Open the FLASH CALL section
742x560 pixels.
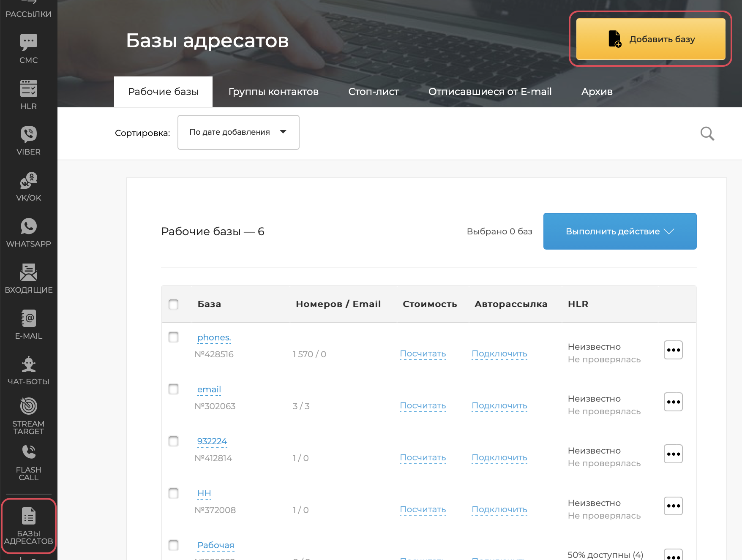click(x=28, y=461)
